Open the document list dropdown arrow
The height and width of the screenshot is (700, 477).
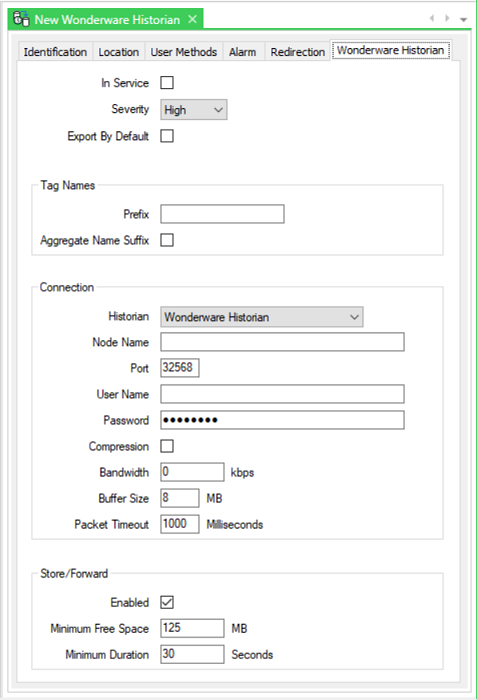pyautogui.click(x=464, y=19)
